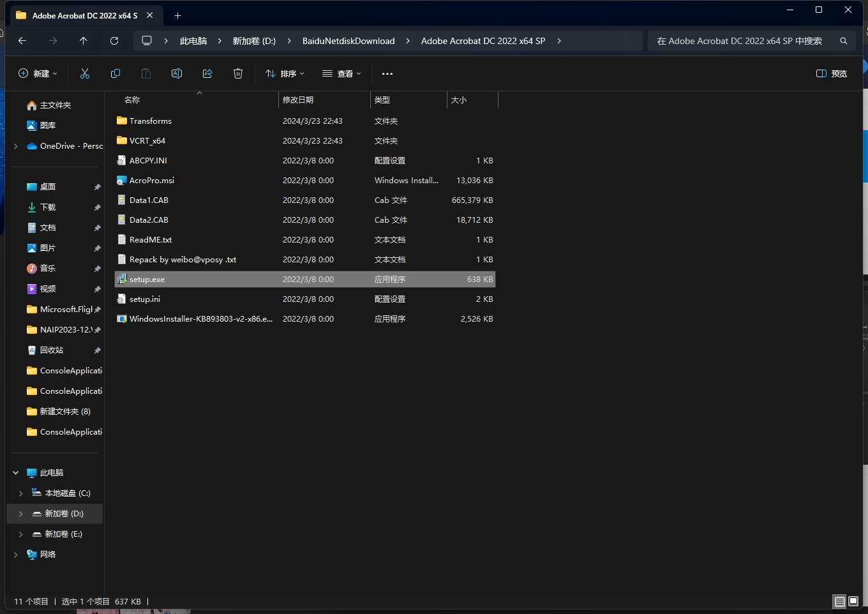
Task: Close the Adobe Acrobat DC tab
Action: (x=149, y=15)
